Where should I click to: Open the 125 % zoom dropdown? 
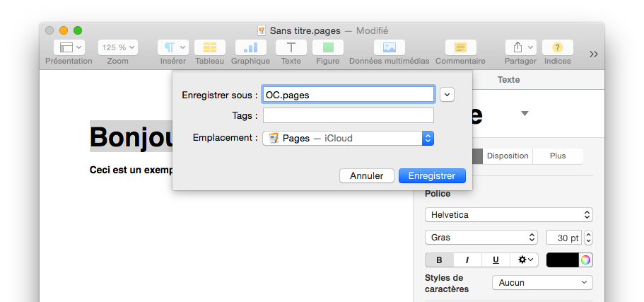tap(118, 47)
